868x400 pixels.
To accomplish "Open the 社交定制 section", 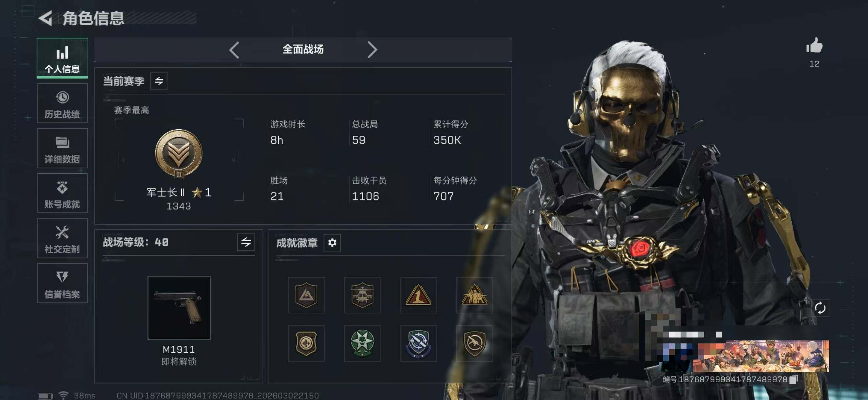I will pyautogui.click(x=62, y=238).
